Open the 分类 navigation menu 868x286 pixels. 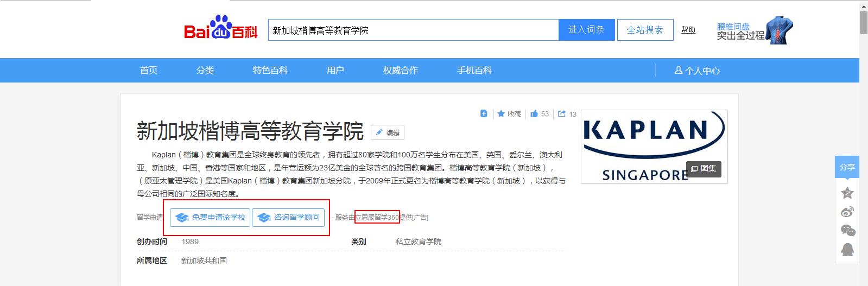205,71
